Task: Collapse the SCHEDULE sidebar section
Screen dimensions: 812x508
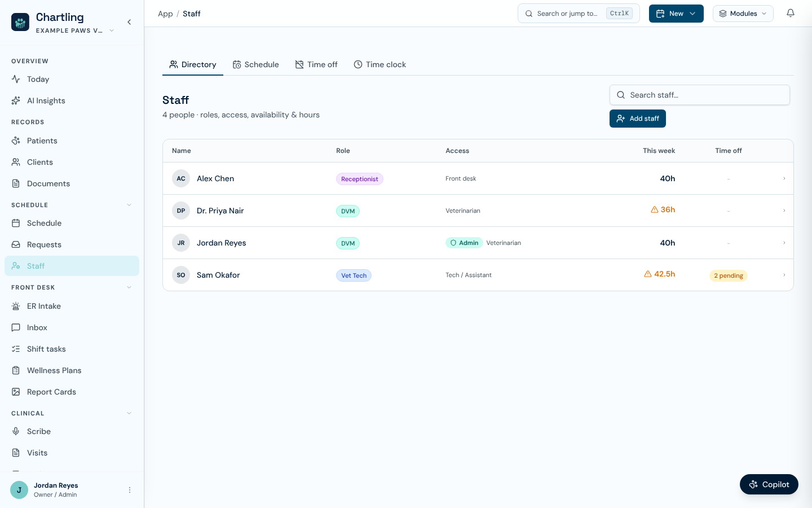Action: (129, 205)
